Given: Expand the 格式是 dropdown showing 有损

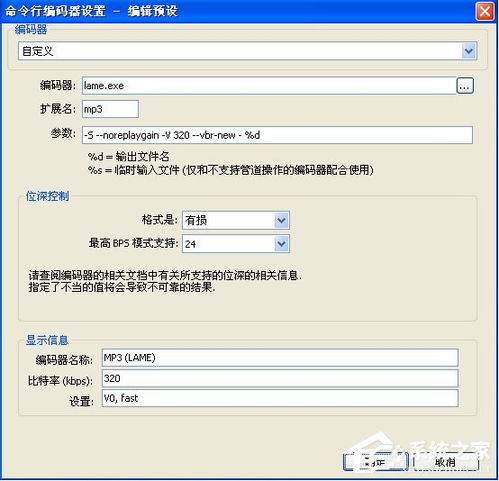Looking at the screenshot, I should click(x=236, y=220).
